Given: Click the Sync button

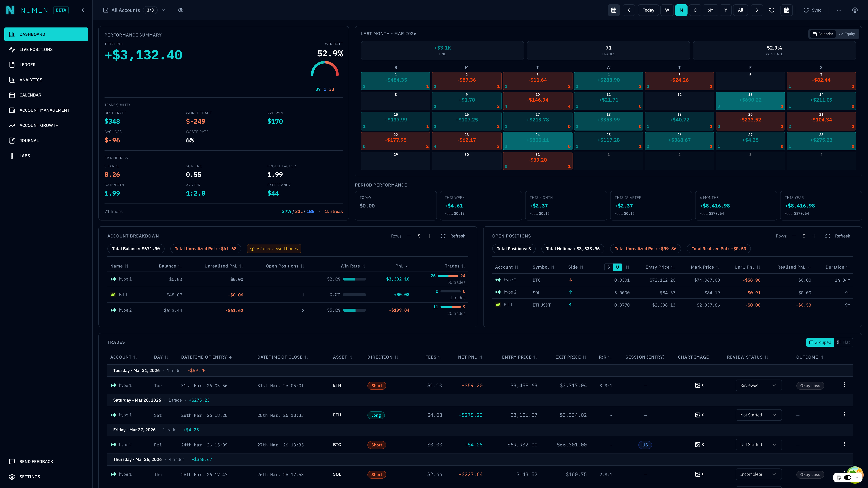Looking at the screenshot, I should (812, 10).
